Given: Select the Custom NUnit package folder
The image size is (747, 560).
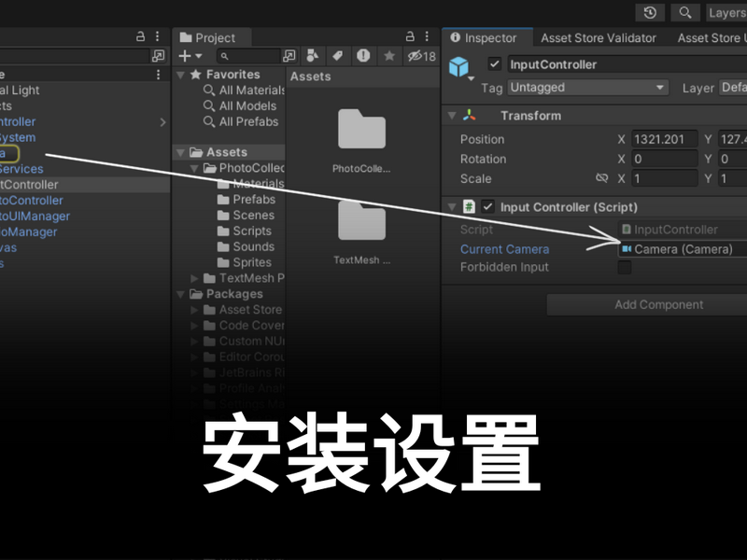Looking at the screenshot, I should click(x=244, y=341).
